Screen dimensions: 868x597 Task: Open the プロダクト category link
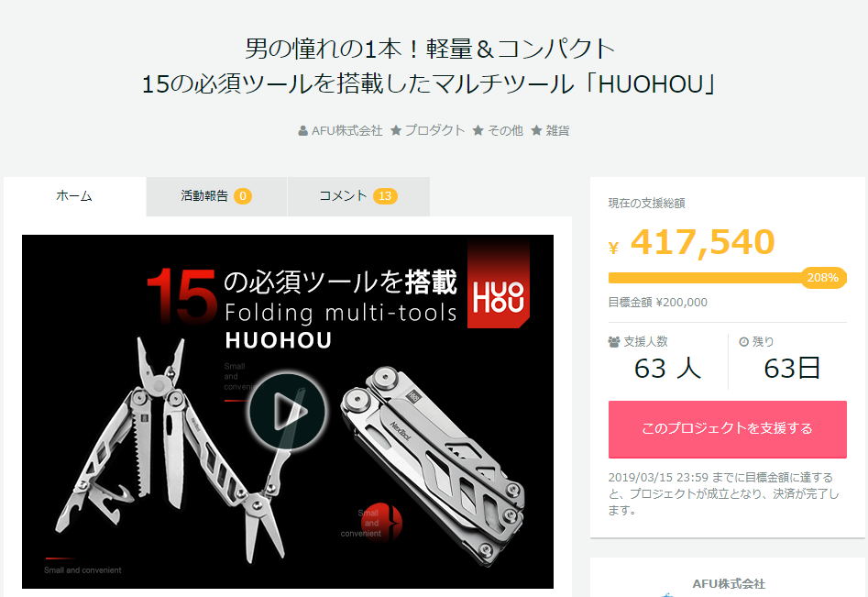pos(434,131)
